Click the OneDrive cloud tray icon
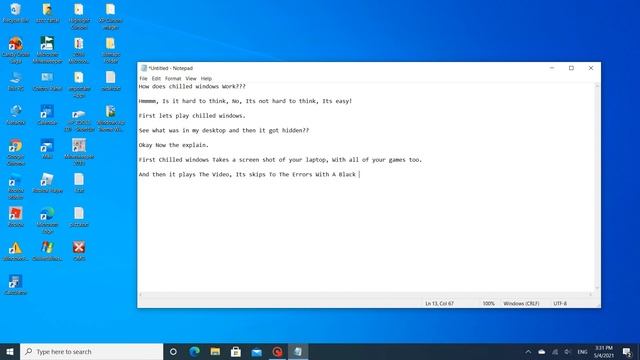Screen dimensions: 640x360 click(x=542, y=352)
